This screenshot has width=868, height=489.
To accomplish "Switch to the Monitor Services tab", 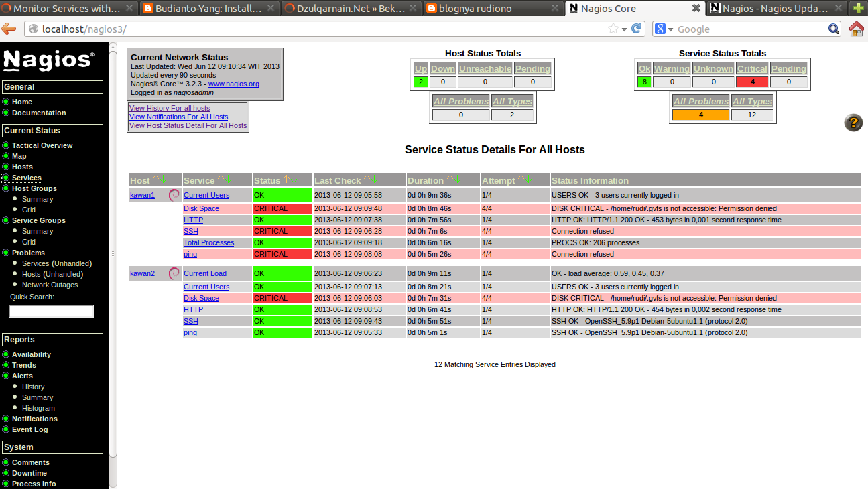I will pos(69,9).
